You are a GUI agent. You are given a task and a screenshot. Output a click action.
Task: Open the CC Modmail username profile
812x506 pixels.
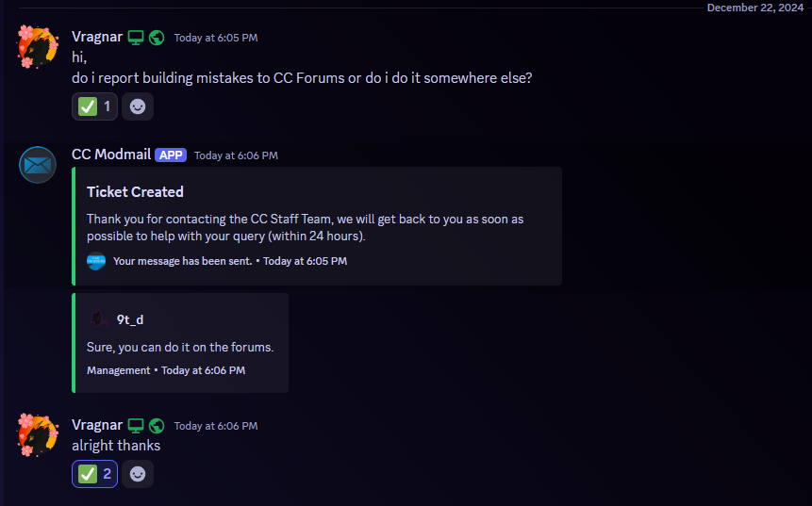pyautogui.click(x=111, y=155)
